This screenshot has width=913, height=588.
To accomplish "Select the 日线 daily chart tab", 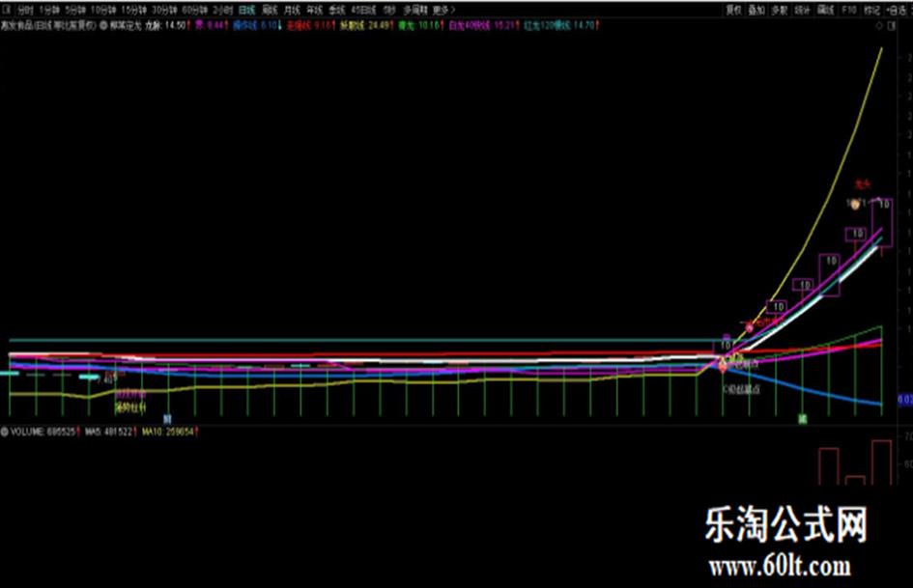I will [247, 10].
